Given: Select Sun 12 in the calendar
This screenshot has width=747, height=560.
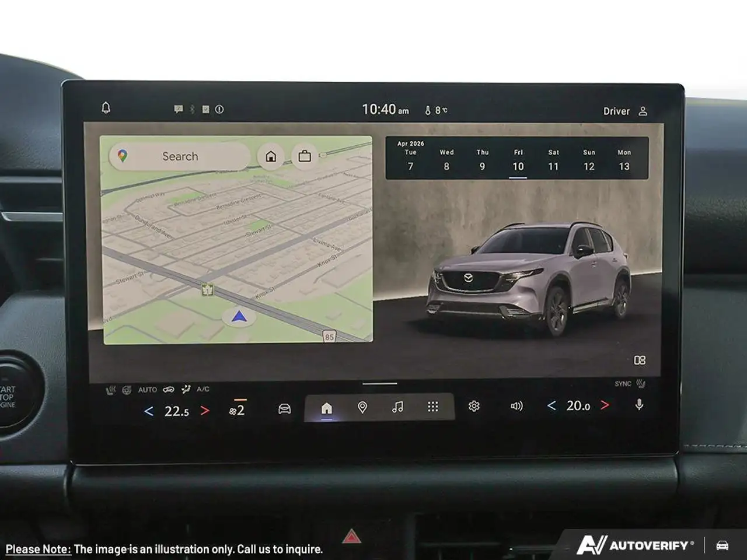Looking at the screenshot, I should point(589,160).
